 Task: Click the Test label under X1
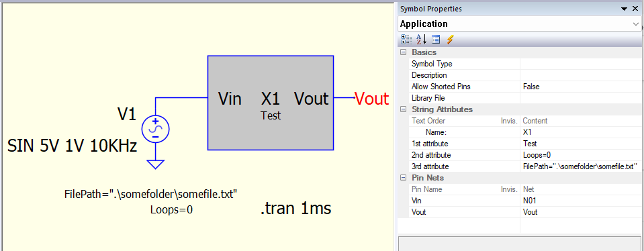pos(271,115)
